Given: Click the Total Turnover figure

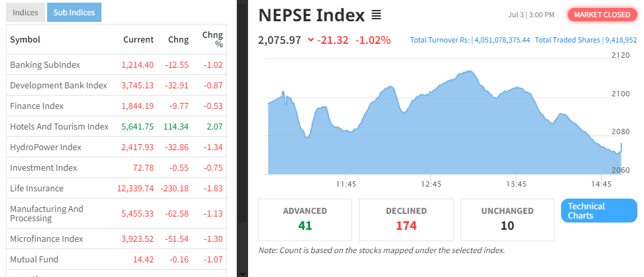Looking at the screenshot, I should pyautogui.click(x=470, y=40).
